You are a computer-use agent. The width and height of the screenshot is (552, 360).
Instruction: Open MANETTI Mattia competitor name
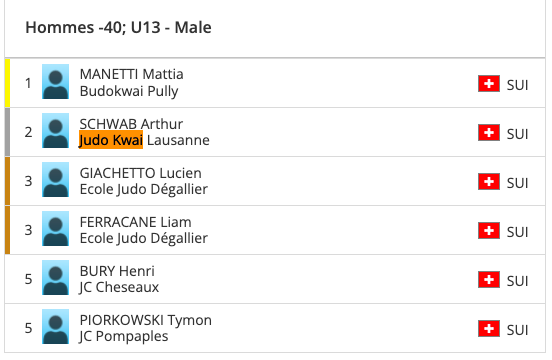point(132,74)
